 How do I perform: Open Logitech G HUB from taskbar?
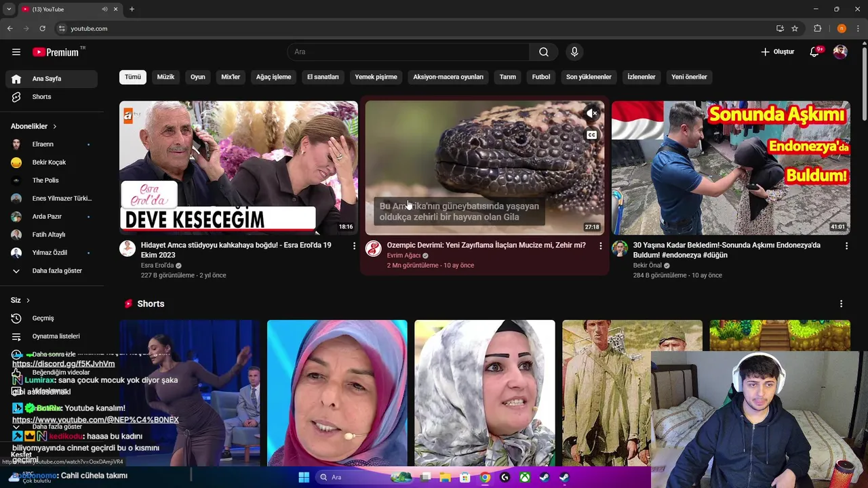coord(505,477)
